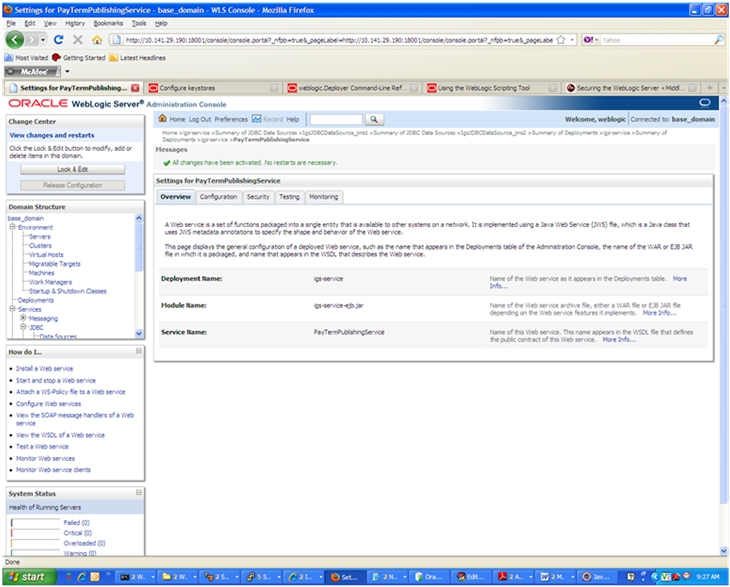This screenshot has width=730, height=587.
Task: Open View the WSDL of a Web service link
Action: point(61,435)
